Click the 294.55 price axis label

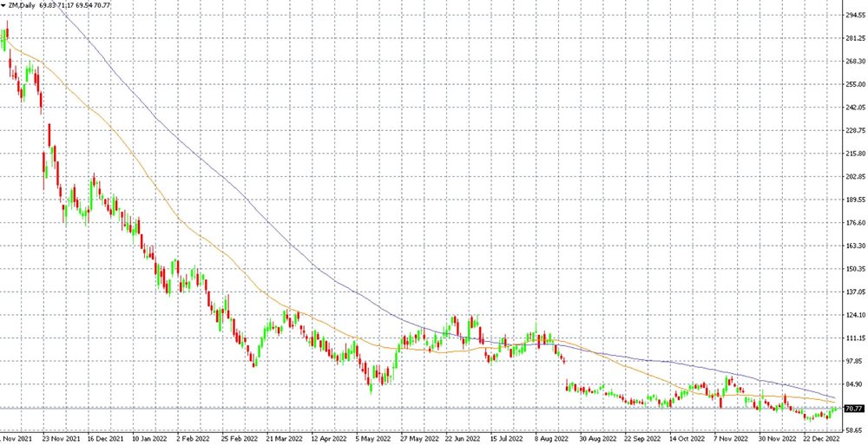click(854, 15)
